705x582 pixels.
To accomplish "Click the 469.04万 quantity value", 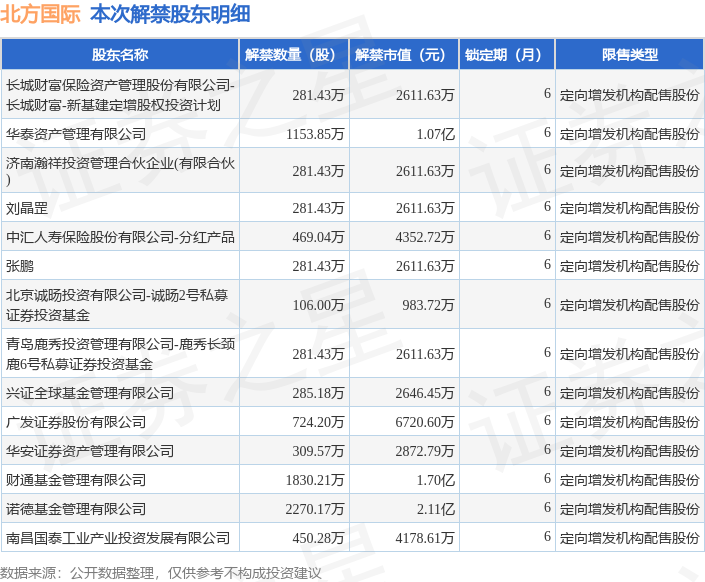I will click(318, 237).
